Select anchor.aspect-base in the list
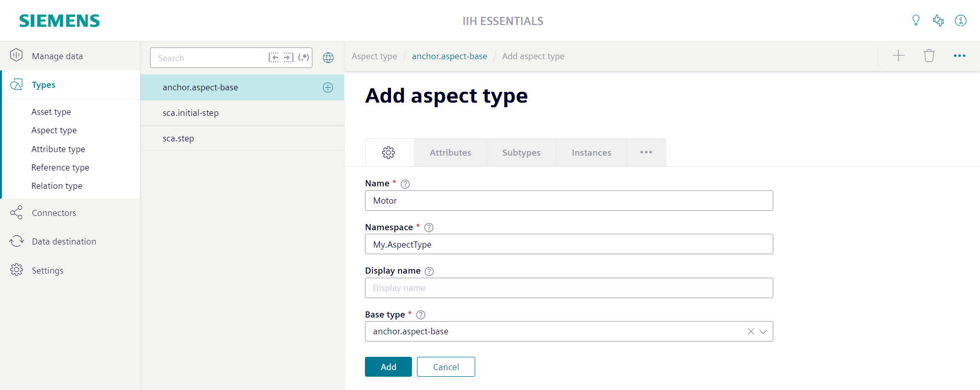The image size is (980, 390). (x=242, y=87)
